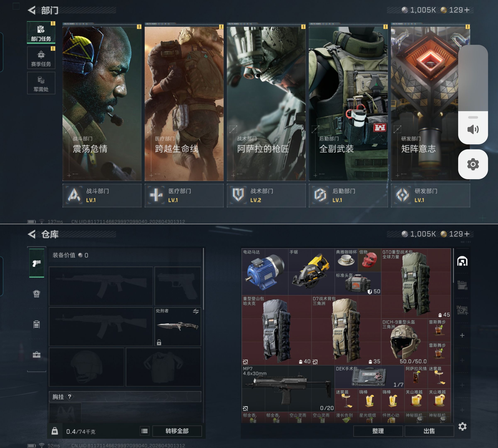Screen dimensions: 498x448
Task: Open the 跨越生命线 mission card
Action: [184, 103]
